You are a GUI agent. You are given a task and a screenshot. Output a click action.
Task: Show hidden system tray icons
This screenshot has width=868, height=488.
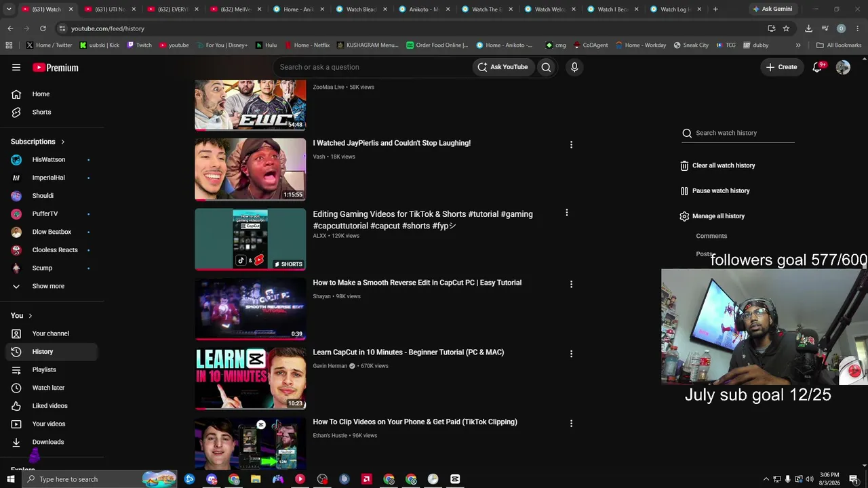(x=766, y=479)
